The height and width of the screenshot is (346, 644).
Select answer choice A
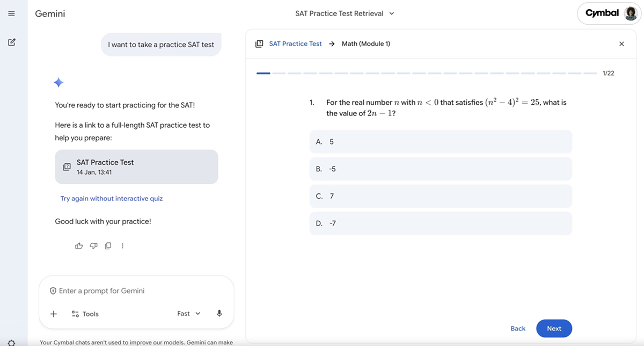440,141
